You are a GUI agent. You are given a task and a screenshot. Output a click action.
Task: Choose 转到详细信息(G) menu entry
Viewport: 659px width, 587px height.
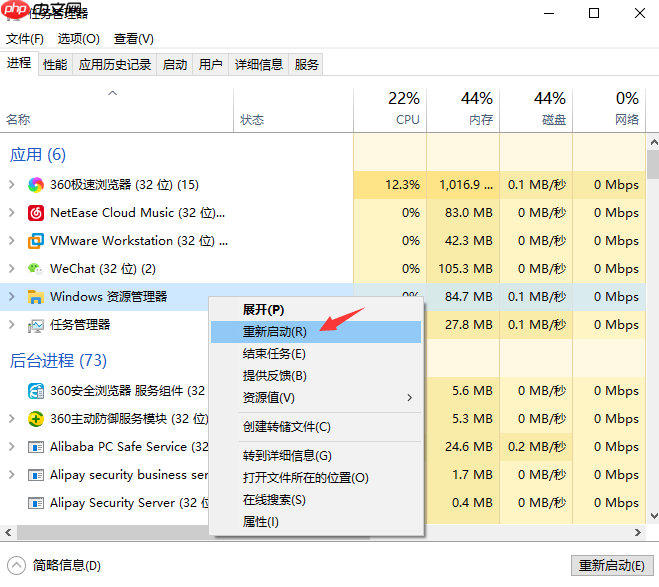pos(316,456)
